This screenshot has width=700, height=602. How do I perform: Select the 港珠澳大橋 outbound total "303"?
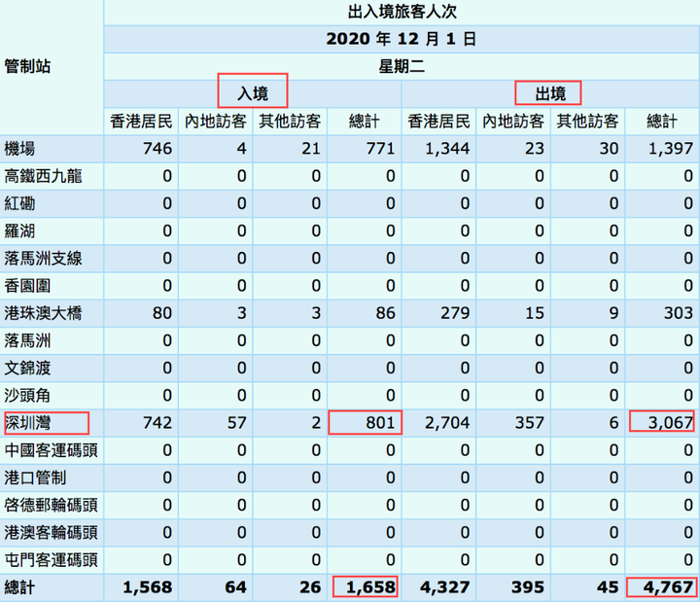(x=679, y=313)
